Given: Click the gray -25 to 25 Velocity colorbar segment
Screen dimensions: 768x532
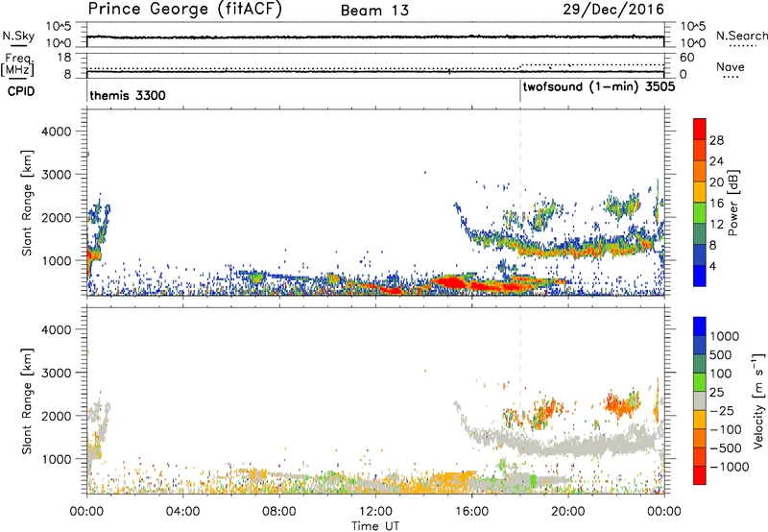Looking at the screenshot, I should [700, 401].
